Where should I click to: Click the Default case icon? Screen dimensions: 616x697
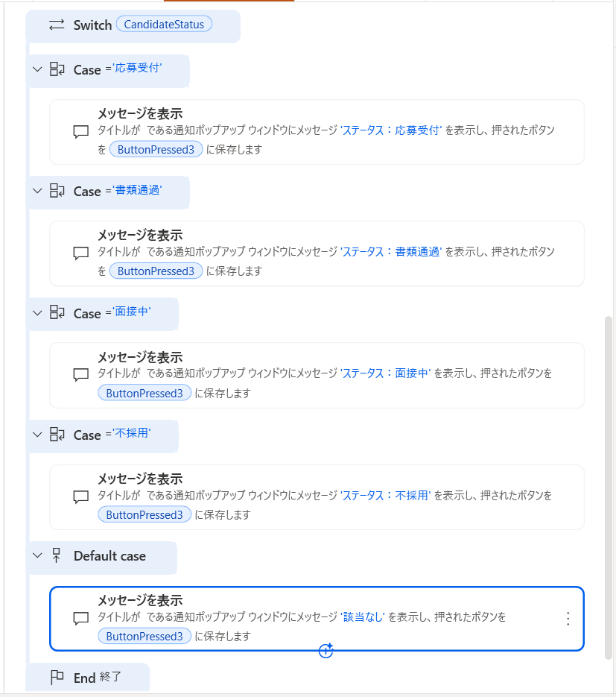tap(57, 556)
